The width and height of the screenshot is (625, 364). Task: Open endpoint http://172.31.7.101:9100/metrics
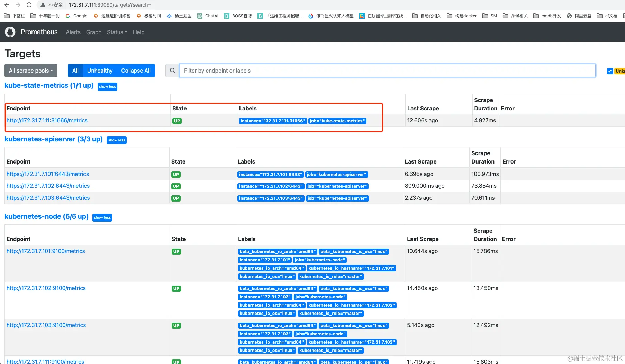coord(46,251)
